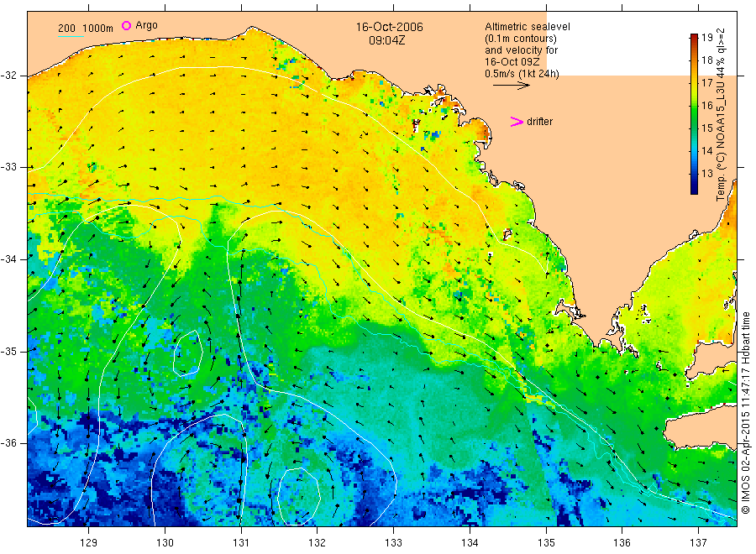Click the longitude axis label 135

click(x=546, y=543)
